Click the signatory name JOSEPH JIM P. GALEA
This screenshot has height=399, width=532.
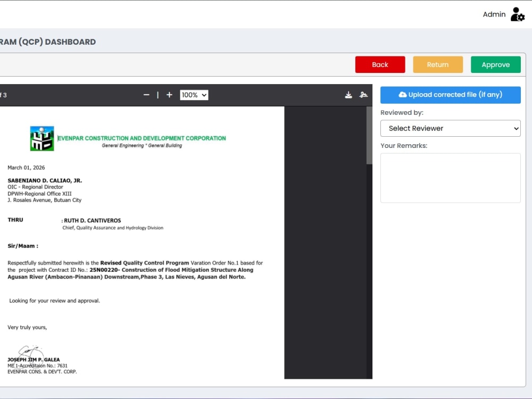pos(34,360)
